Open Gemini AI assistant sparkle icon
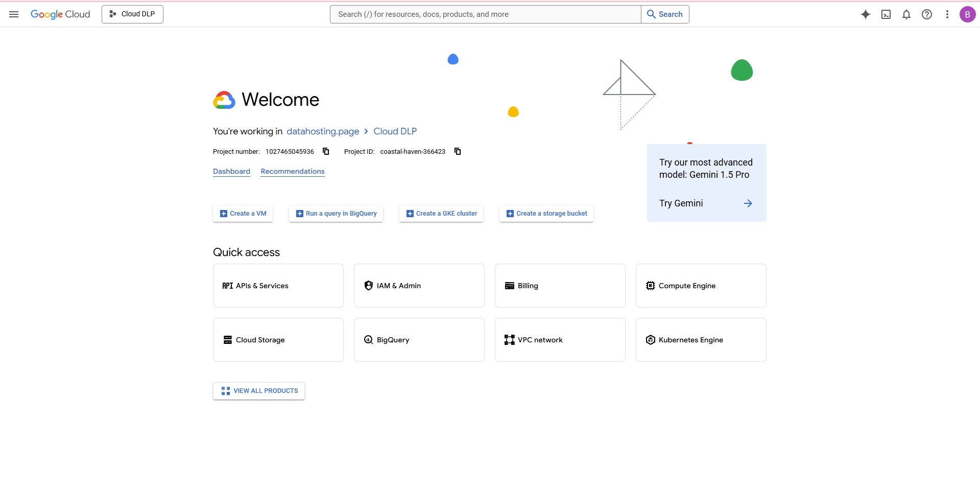This screenshot has height=489, width=980. (865, 14)
